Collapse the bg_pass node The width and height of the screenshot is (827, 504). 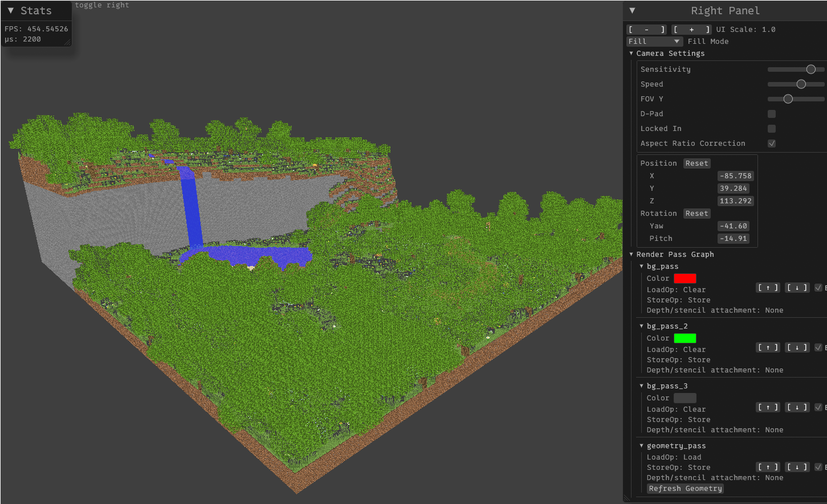641,266
